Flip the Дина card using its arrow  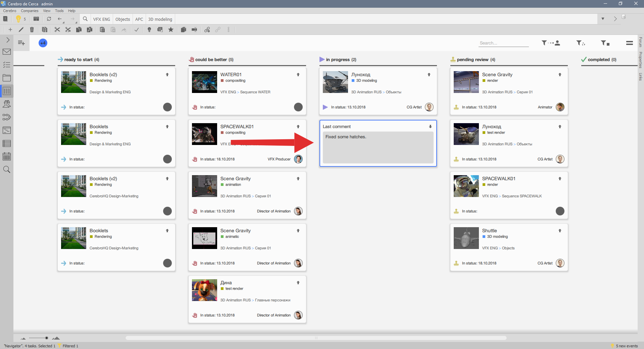pyautogui.click(x=298, y=283)
